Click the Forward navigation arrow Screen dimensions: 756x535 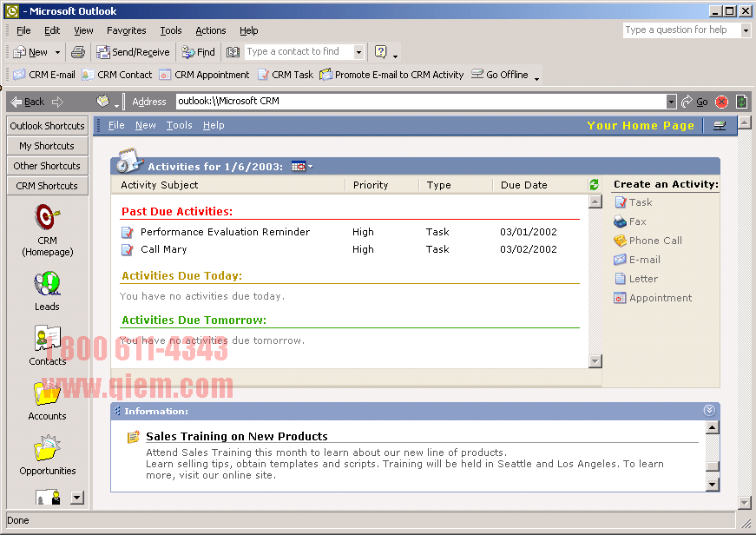coord(58,102)
